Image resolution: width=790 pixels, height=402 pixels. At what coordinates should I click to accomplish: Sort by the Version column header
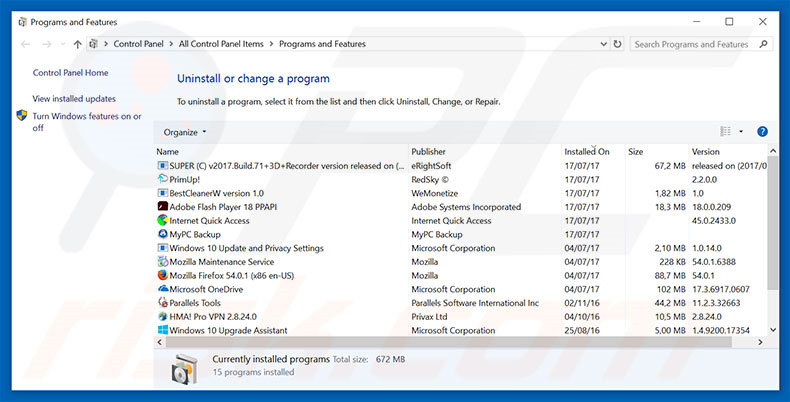click(728, 152)
